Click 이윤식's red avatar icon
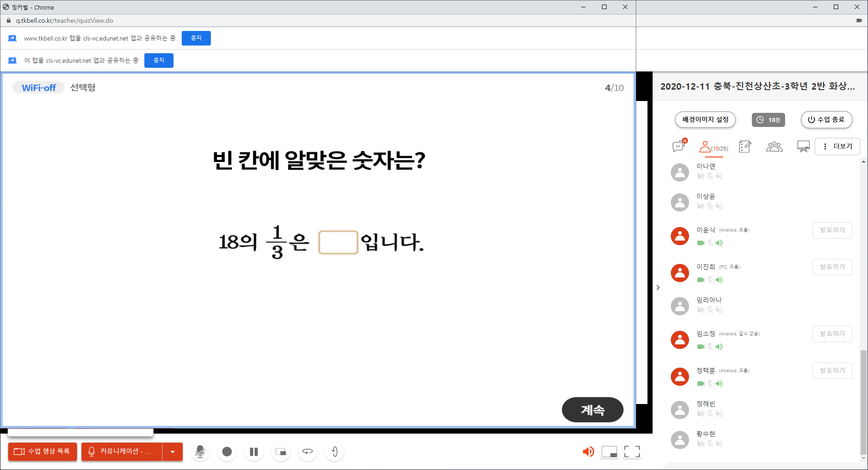Image resolution: width=868 pixels, height=470 pixels. pos(680,236)
